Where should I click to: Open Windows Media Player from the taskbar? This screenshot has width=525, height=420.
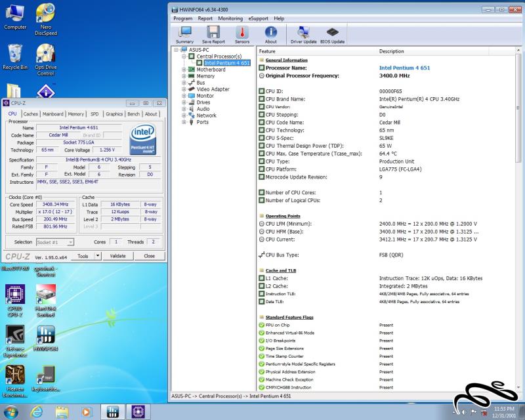(86, 411)
